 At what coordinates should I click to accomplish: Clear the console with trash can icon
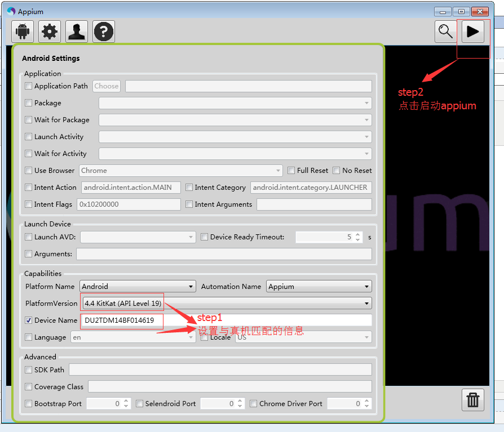tap(473, 400)
